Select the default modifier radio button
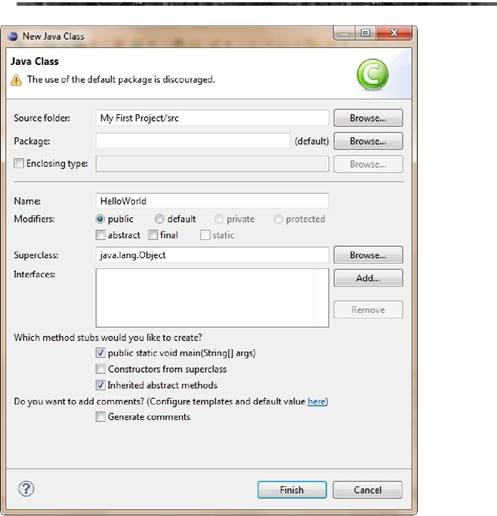497x516 pixels. 159,219
